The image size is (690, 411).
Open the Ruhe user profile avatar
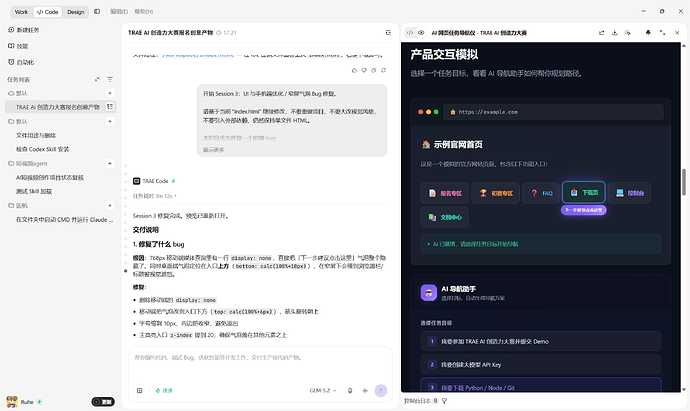click(x=12, y=402)
